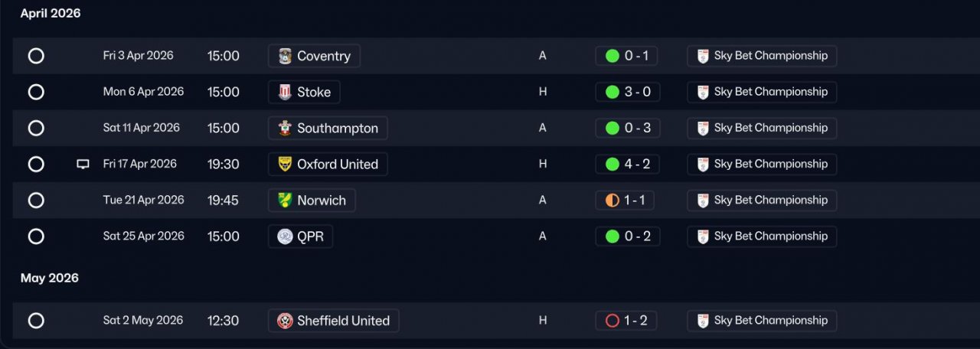Select the radio circle for Sheffield United fixture
This screenshot has width=980, height=349.
(36, 321)
